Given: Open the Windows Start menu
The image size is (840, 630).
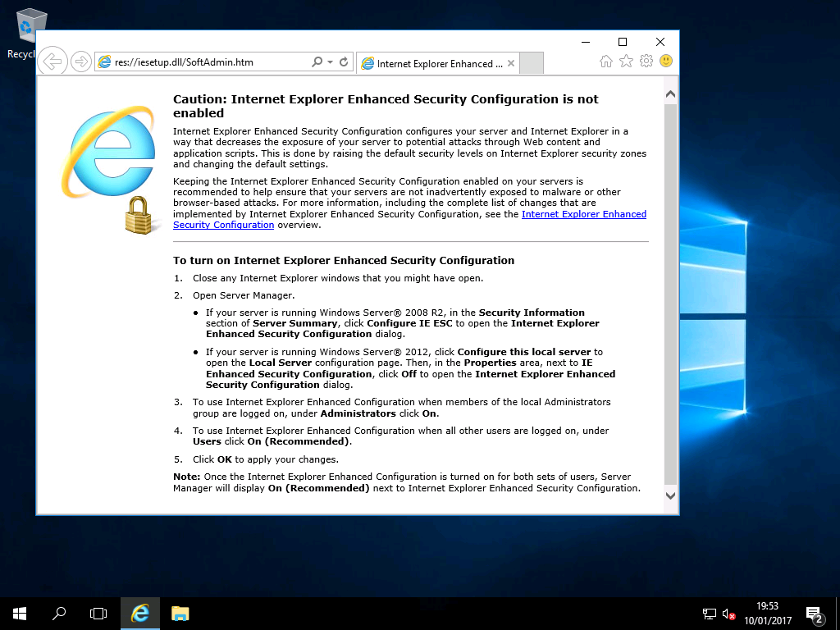Looking at the screenshot, I should [20, 614].
